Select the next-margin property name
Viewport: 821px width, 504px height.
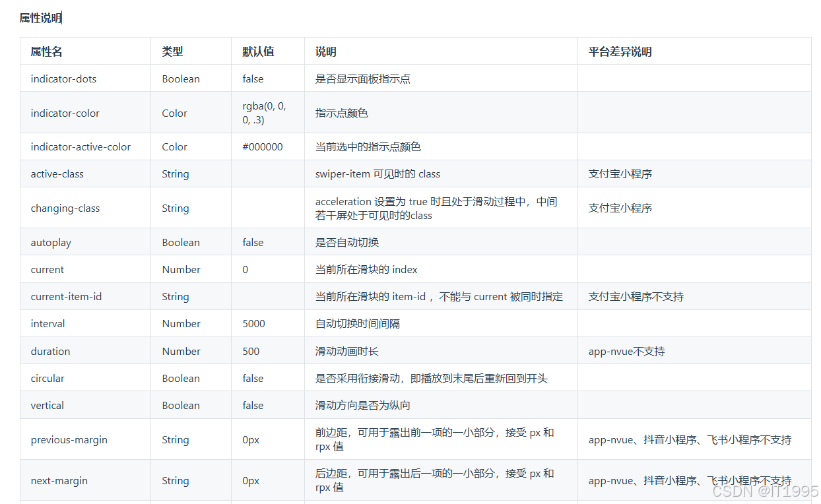[x=59, y=480]
